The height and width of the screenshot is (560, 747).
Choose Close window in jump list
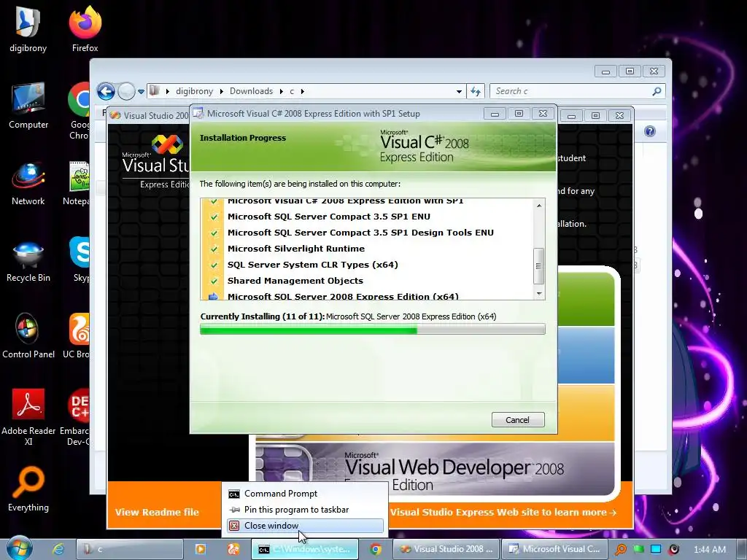(x=305, y=526)
